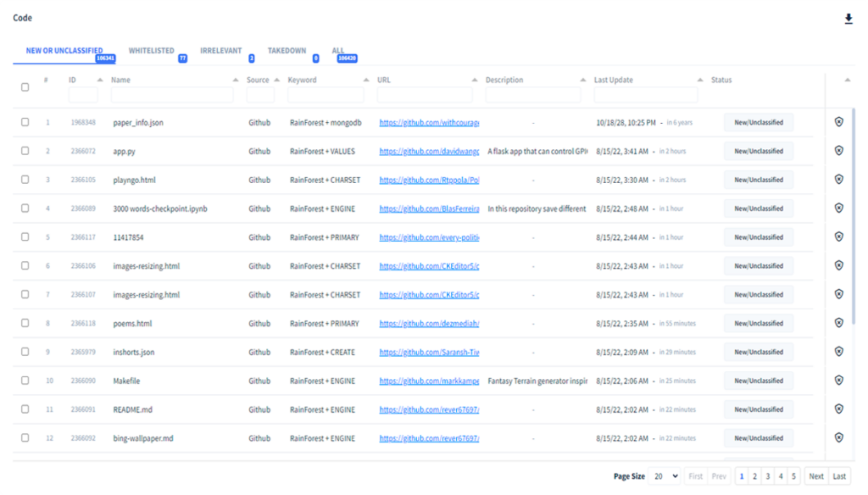Click the Name filter input field

(x=172, y=95)
